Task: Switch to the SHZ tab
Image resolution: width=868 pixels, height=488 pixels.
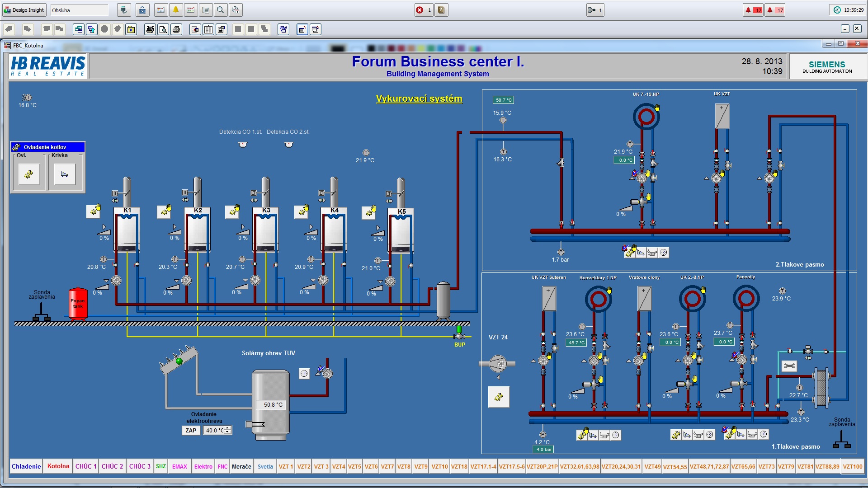Action: [161, 466]
